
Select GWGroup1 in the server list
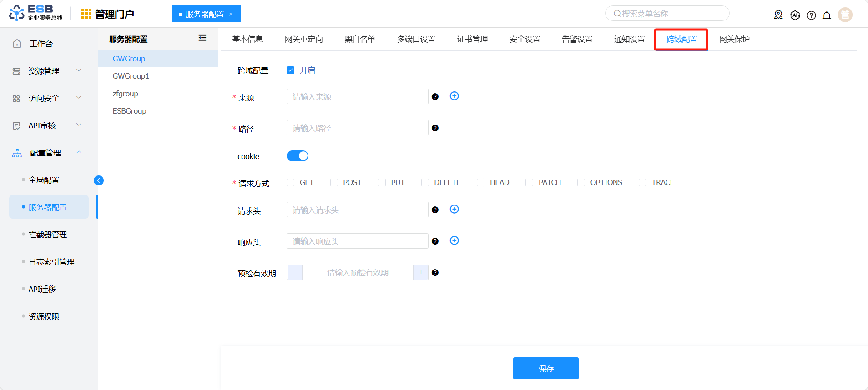(x=131, y=76)
